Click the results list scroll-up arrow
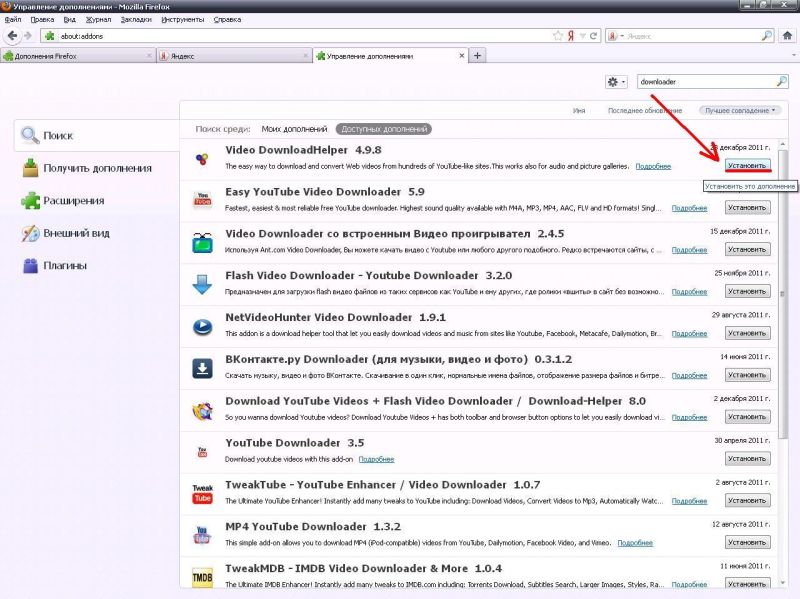The image size is (800, 599). pos(782,145)
